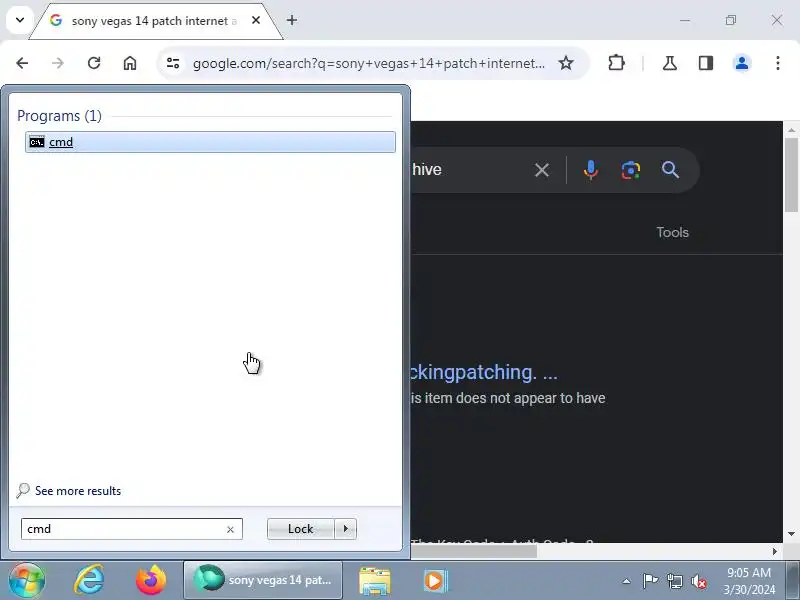This screenshot has height=600, width=800.
Task: Bookmark this page with the star
Action: pos(566,63)
